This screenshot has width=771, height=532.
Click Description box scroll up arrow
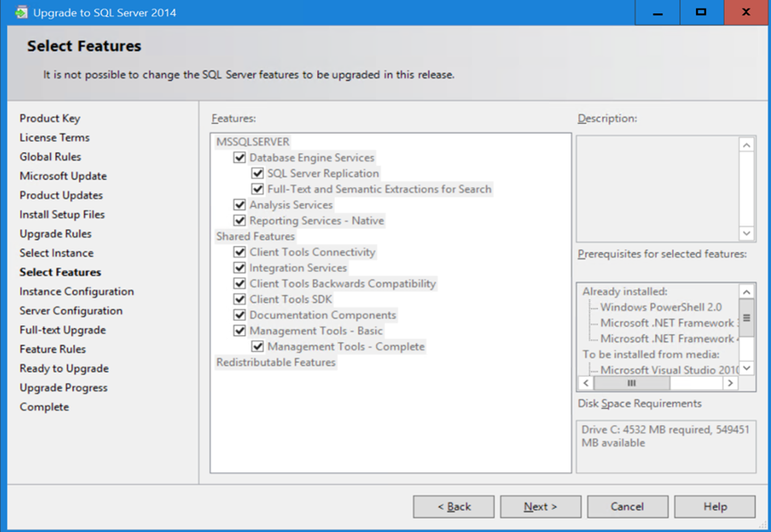point(746,145)
